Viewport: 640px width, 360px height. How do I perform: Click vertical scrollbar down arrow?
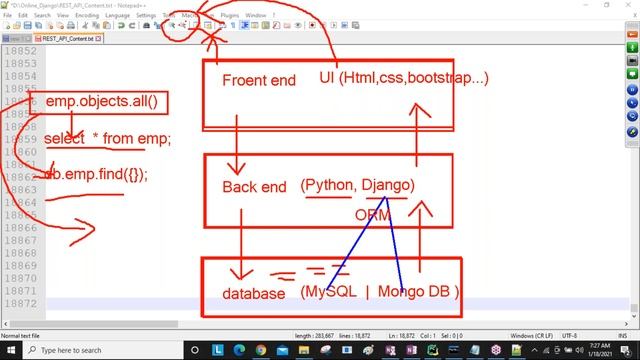point(634,316)
